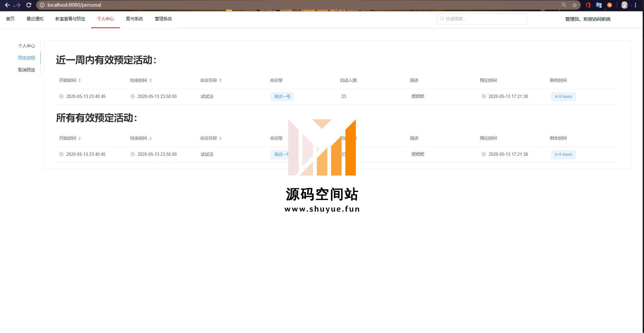Screen dimensions: 644x333
Task: Click the clock icon before the weekly end time 23:50:00
Action: pyautogui.click(x=133, y=96)
